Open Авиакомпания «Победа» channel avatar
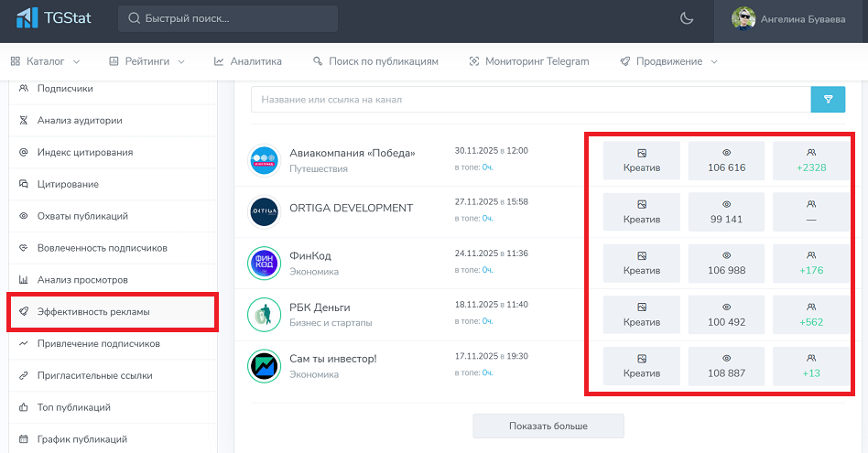868x453 pixels. click(x=264, y=160)
